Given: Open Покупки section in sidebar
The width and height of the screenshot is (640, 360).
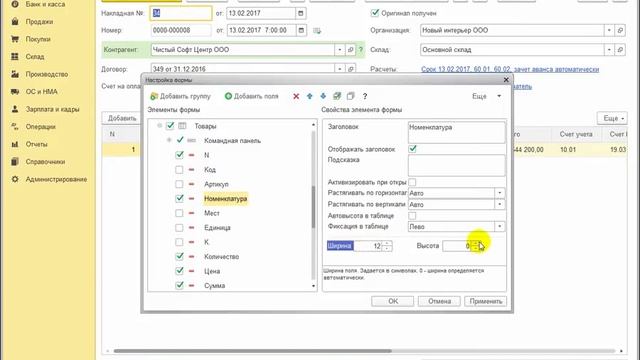Looking at the screenshot, I should [38, 39].
